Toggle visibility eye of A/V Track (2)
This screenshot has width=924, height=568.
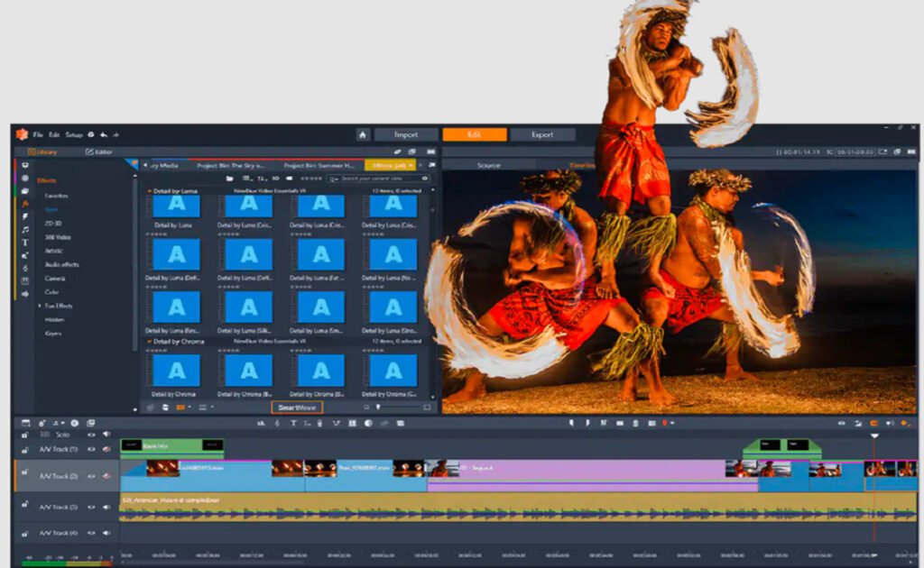click(91, 476)
